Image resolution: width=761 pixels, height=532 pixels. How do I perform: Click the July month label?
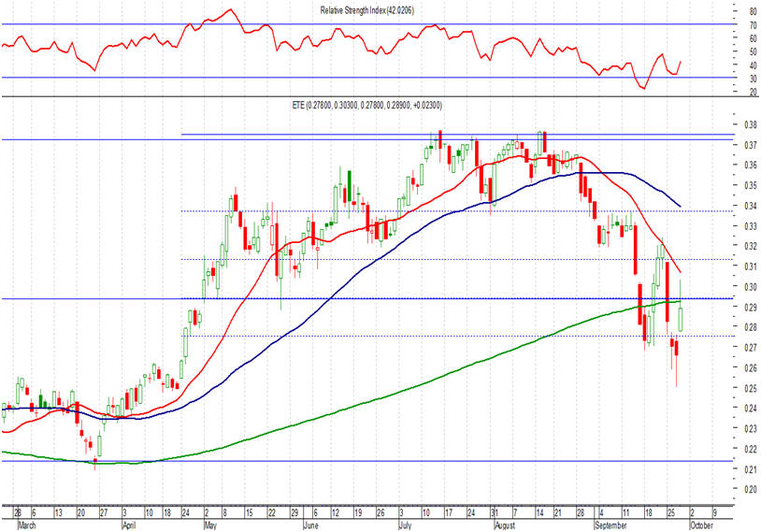point(405,525)
